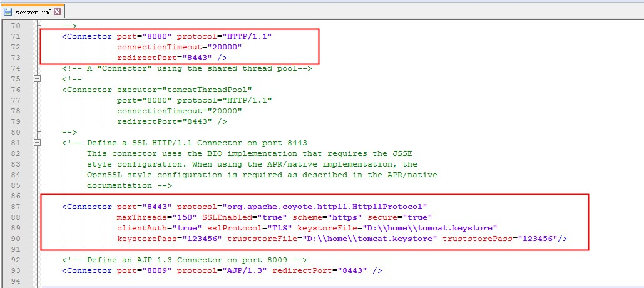Click the save-state icon on server.xml tab
644x288 pixels.
(8, 11)
